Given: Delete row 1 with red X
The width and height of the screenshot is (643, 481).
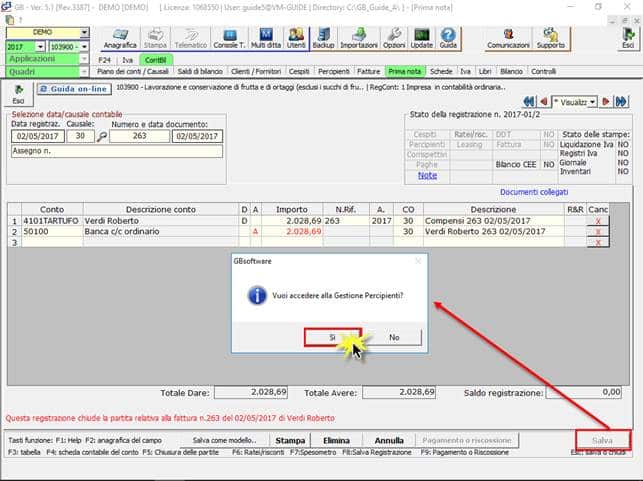Looking at the screenshot, I should 598,221.
